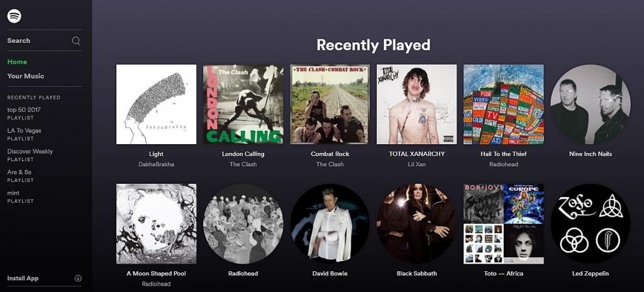This screenshot has width=644, height=292.
Task: Click the 'Led Zeppelin' name text
Action: 590,274
